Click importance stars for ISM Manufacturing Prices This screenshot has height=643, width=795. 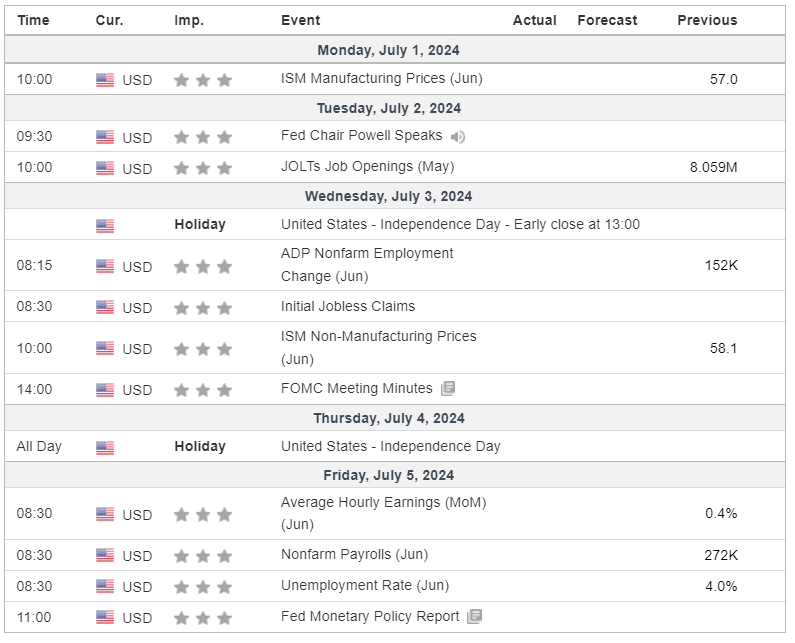point(203,80)
